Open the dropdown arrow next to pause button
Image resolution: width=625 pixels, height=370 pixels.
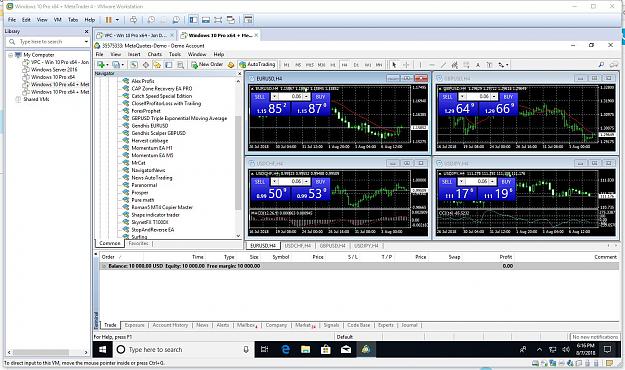tap(117, 20)
